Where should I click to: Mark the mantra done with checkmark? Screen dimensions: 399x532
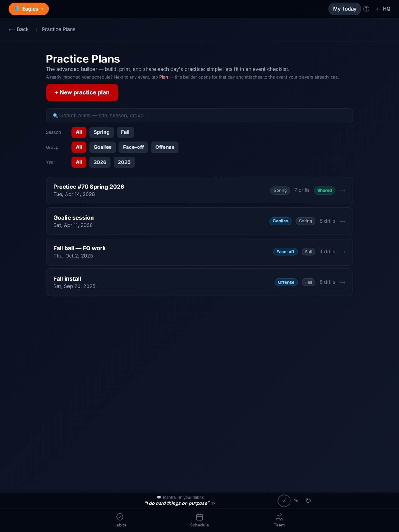coord(284,500)
